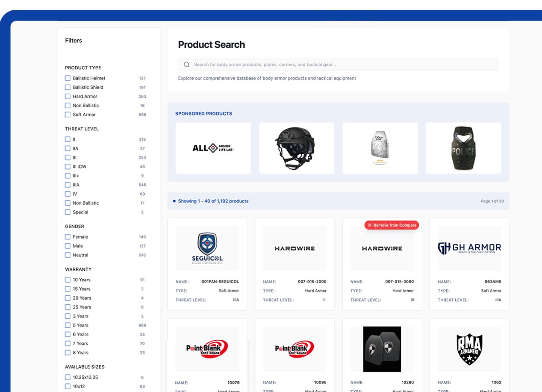This screenshot has width=542, height=392.
Task: Tick the 20 Years warranty checkbox
Action: point(68,298)
